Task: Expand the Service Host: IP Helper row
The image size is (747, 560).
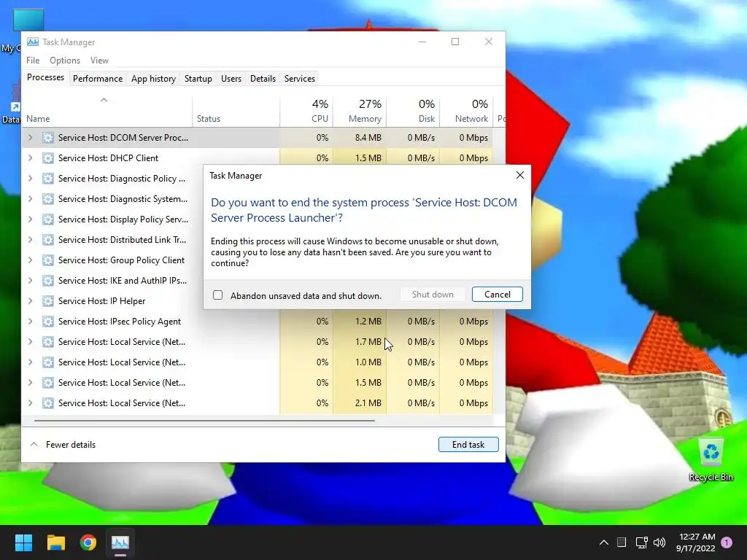Action: [31, 301]
